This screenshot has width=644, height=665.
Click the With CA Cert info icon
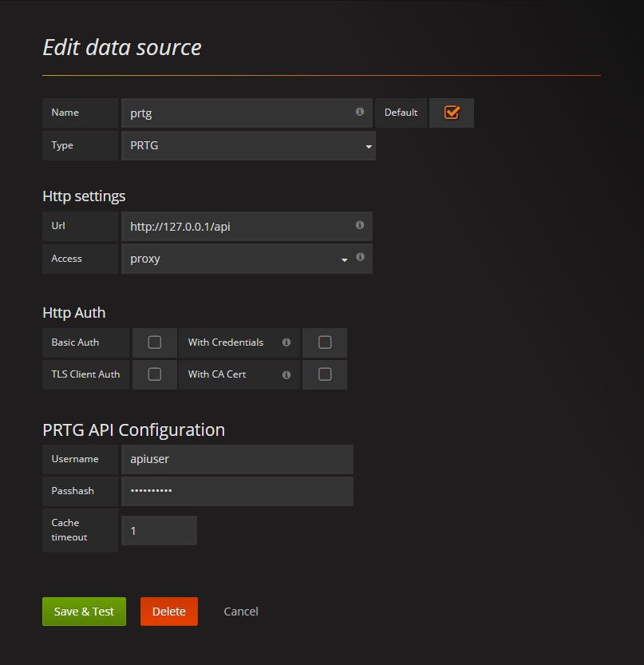(x=286, y=374)
